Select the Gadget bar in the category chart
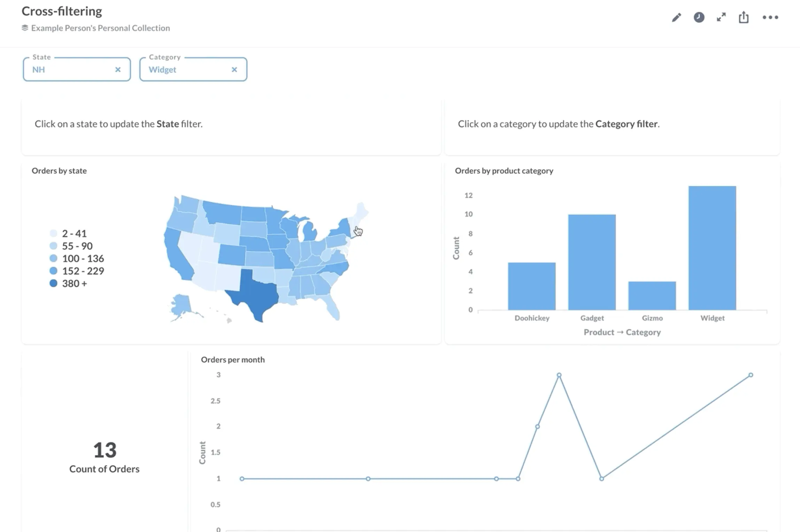The height and width of the screenshot is (532, 800). click(592, 261)
